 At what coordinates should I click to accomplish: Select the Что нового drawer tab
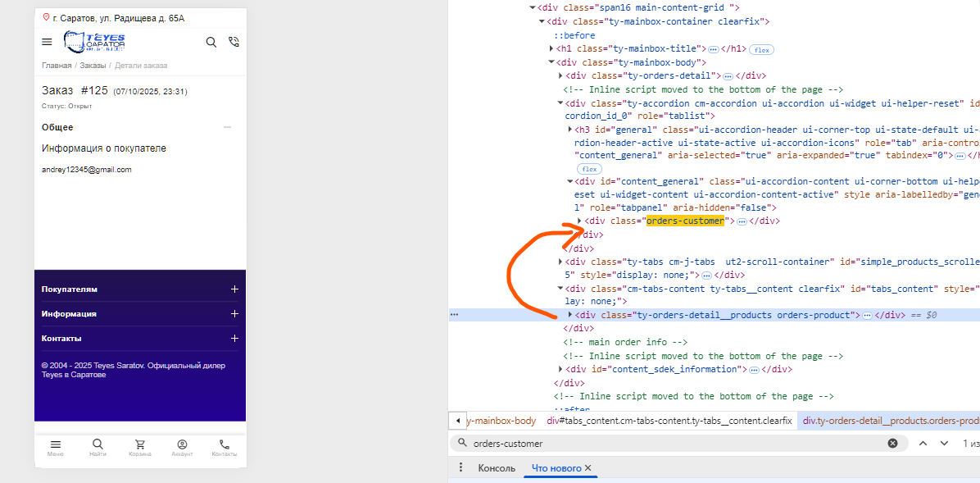tap(556, 468)
